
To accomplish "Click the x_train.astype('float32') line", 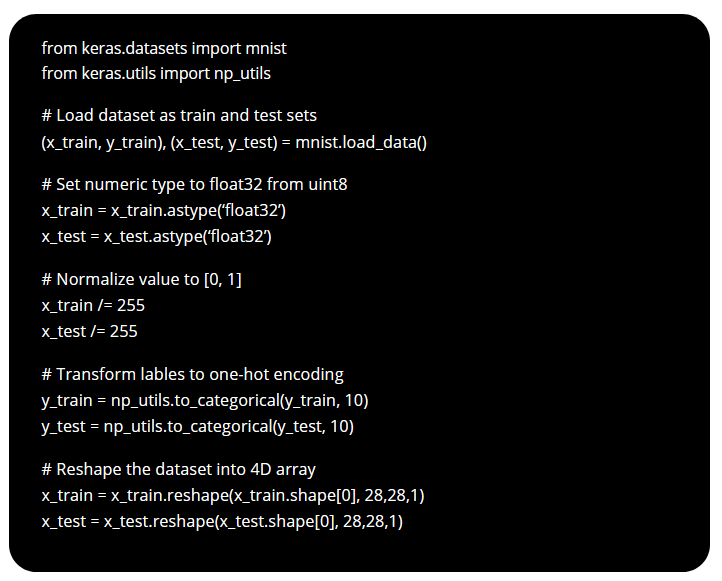I will click(x=164, y=210).
